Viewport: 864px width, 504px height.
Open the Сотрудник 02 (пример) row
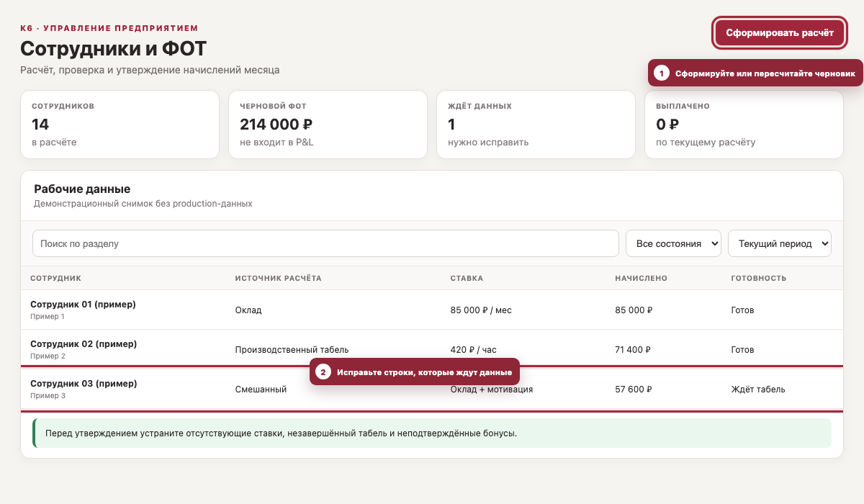pyautogui.click(x=432, y=349)
